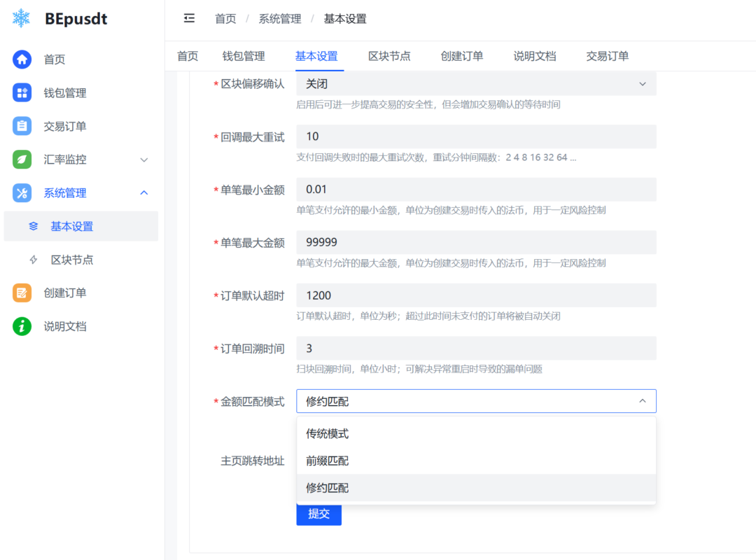Click the 系统管理 tools icon in sidebar
Screen dimensions: 756x560
pyautogui.click(x=22, y=193)
